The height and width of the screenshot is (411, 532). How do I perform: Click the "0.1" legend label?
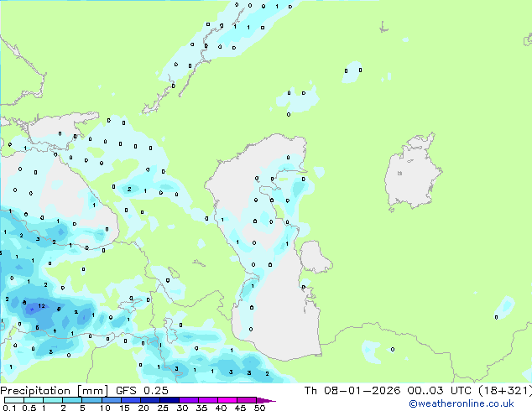[x=9, y=408]
